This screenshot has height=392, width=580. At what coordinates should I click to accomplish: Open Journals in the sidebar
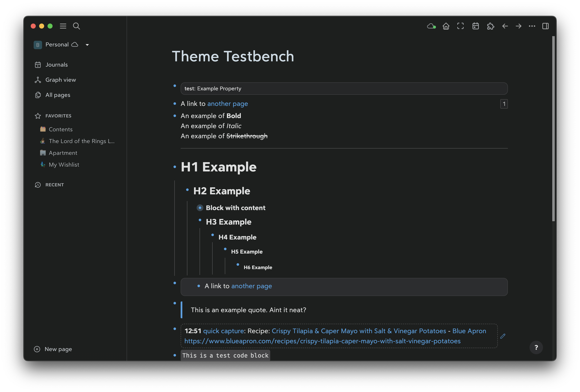(x=56, y=65)
